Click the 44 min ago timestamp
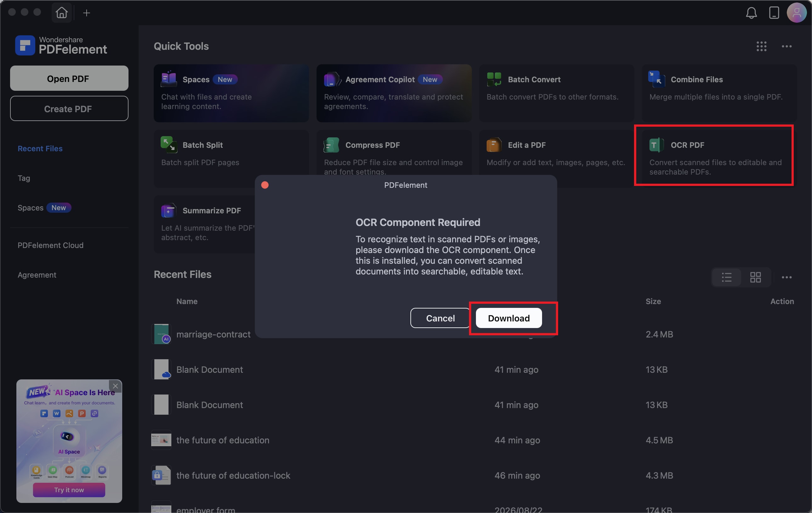Viewport: 812px width, 513px height. (x=517, y=440)
